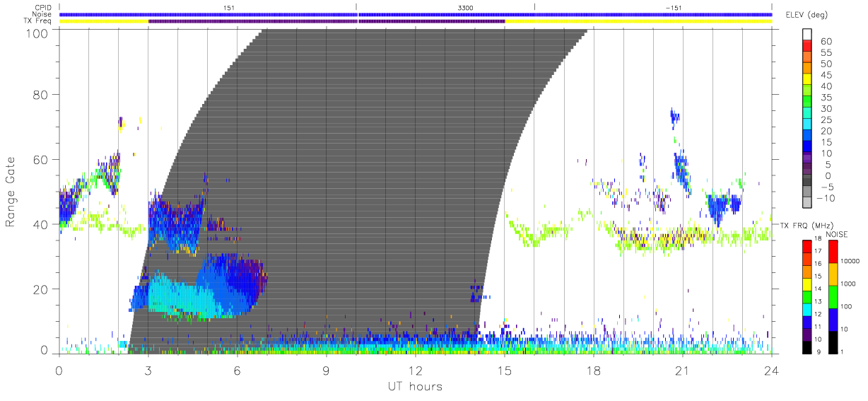Click the 6 tick label on UT hours axis

tap(237, 370)
